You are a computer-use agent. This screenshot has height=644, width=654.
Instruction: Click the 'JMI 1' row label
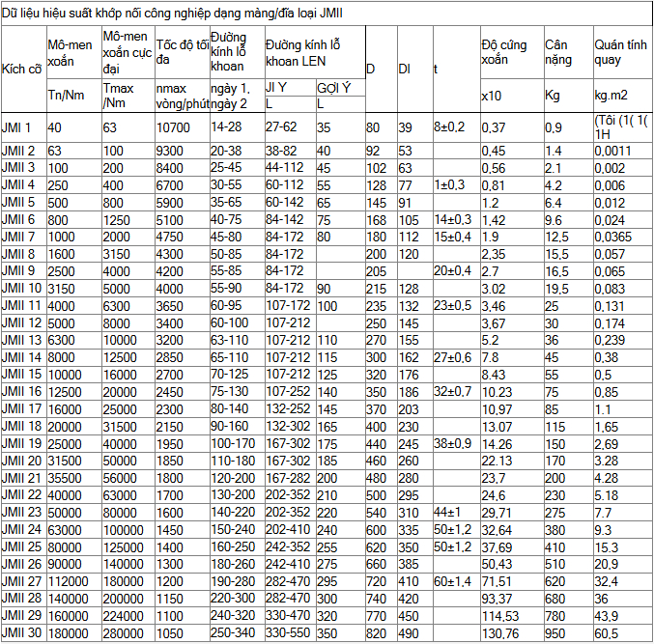15,127
